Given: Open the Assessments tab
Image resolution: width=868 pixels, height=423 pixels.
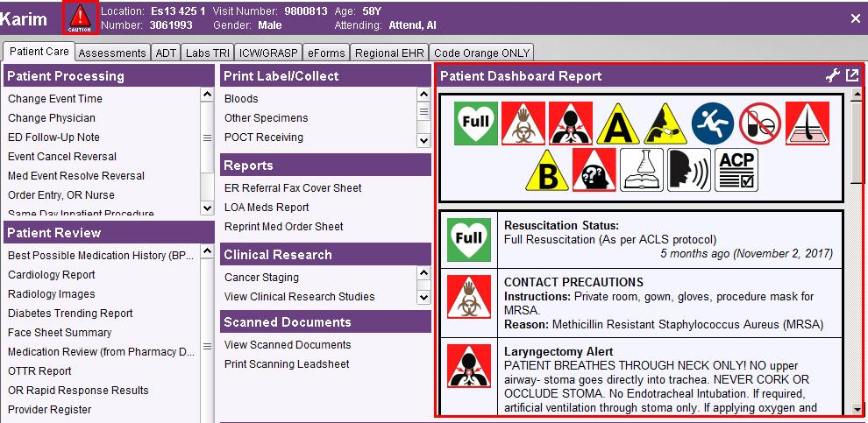Looking at the screenshot, I should tap(112, 53).
